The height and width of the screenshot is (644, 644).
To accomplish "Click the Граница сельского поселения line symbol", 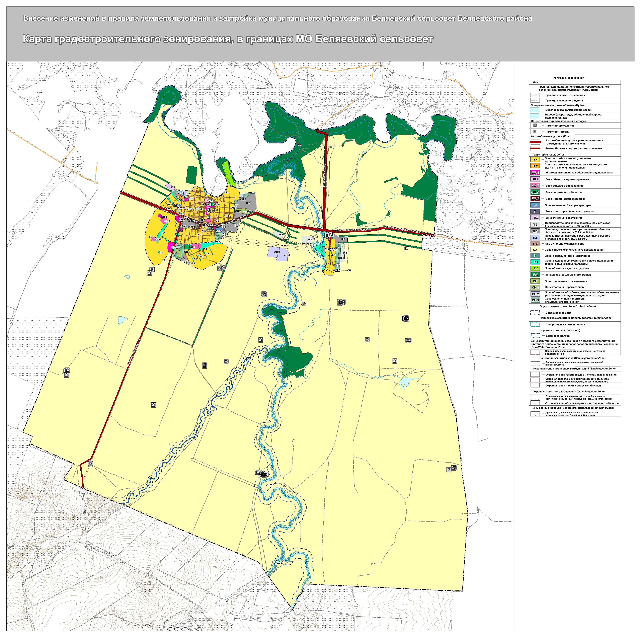I will [x=535, y=95].
